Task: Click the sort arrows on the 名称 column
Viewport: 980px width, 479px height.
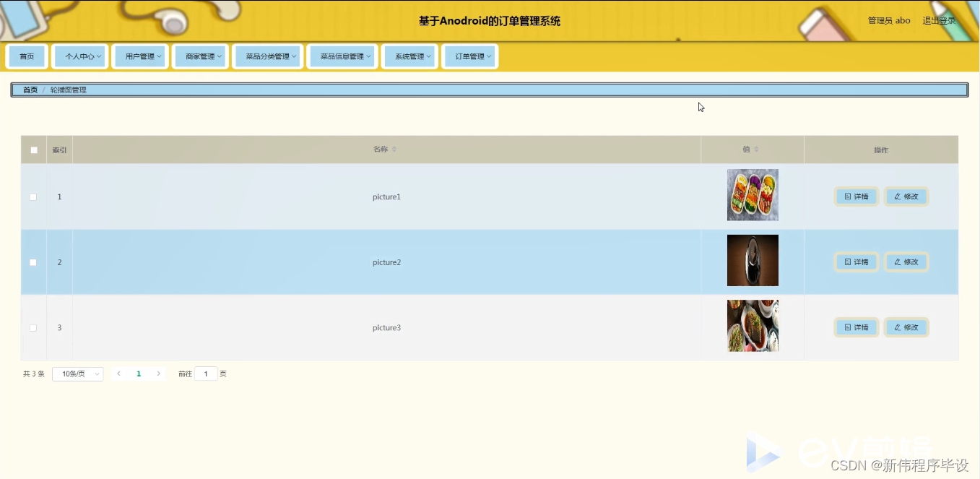Action: click(x=394, y=150)
